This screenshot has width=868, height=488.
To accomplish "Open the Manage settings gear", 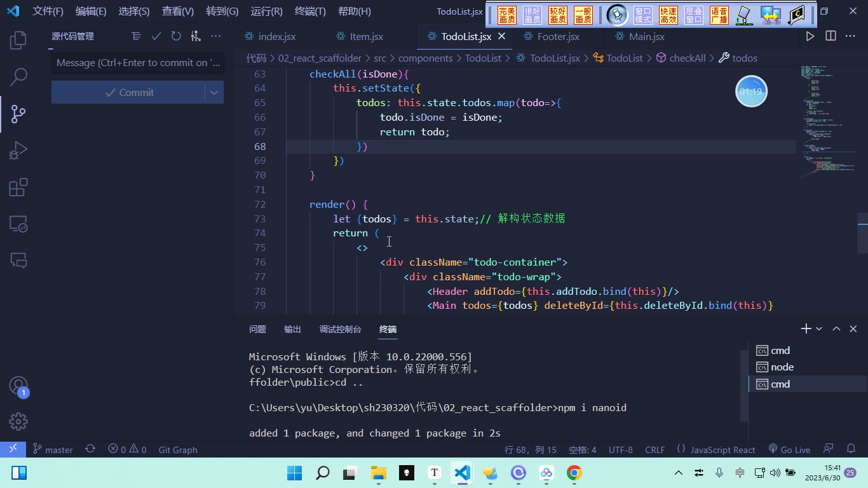I will coord(18,421).
